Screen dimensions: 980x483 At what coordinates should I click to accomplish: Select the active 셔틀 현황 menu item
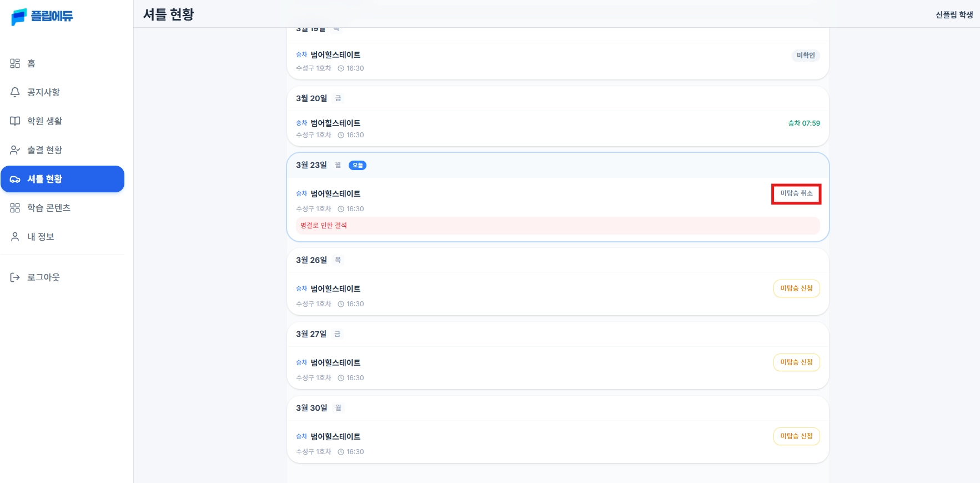pos(62,179)
